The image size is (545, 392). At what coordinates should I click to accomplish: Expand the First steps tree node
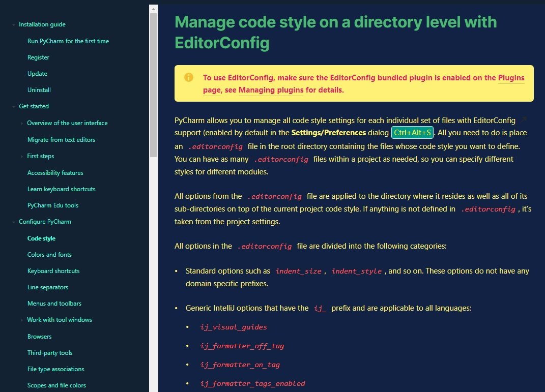click(x=21, y=156)
